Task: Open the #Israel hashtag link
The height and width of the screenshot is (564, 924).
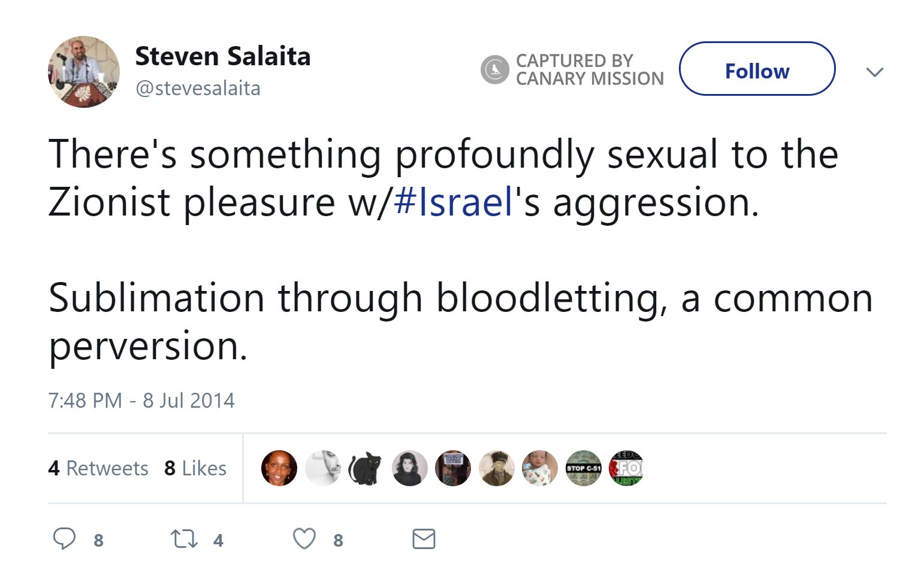Action: tap(454, 202)
